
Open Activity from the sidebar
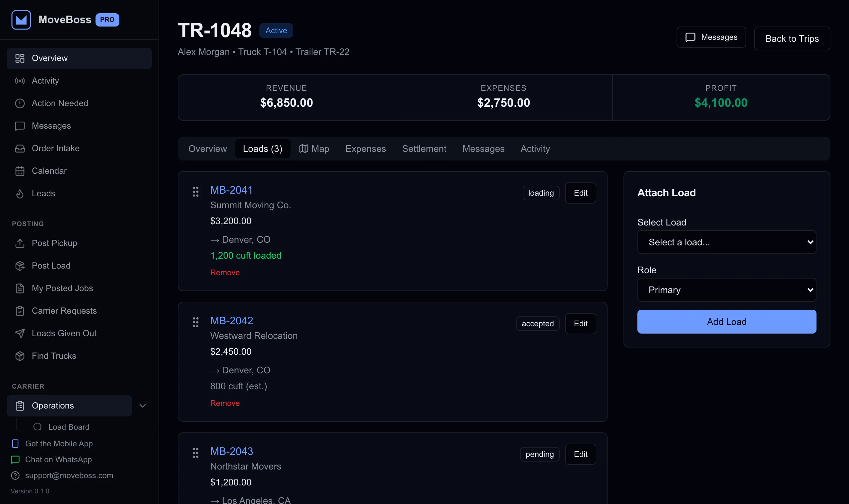coord(79,81)
